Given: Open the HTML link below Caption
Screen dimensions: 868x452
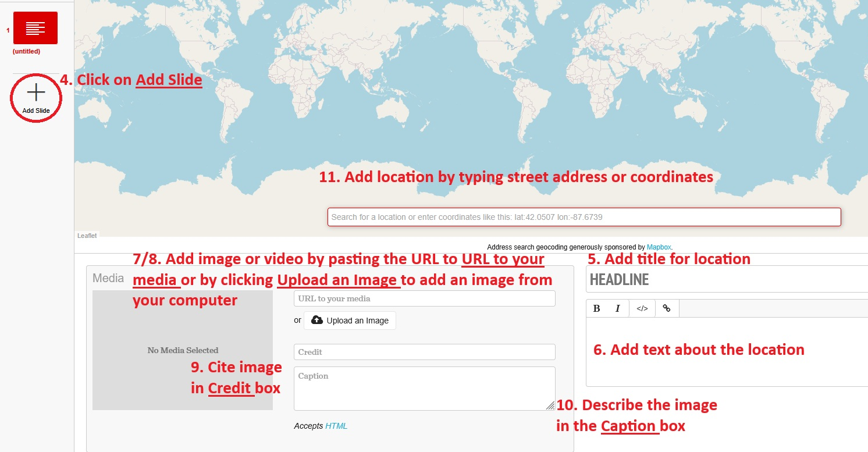Looking at the screenshot, I should [336, 426].
